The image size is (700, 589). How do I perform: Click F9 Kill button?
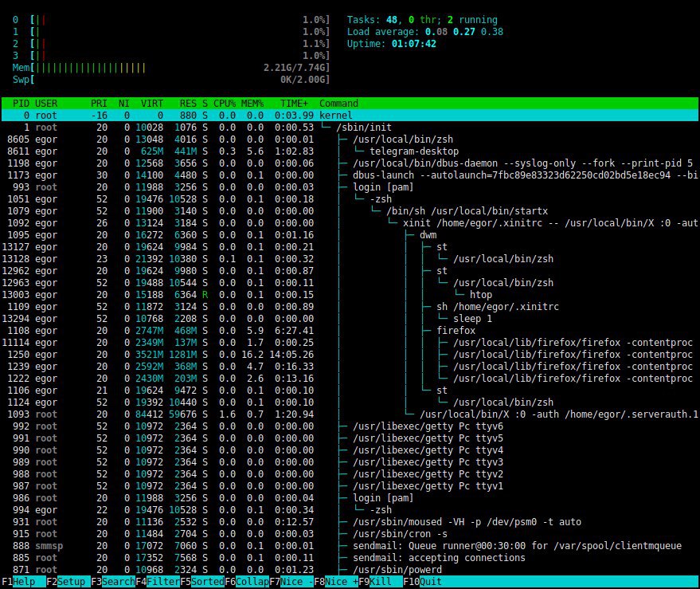point(381,581)
